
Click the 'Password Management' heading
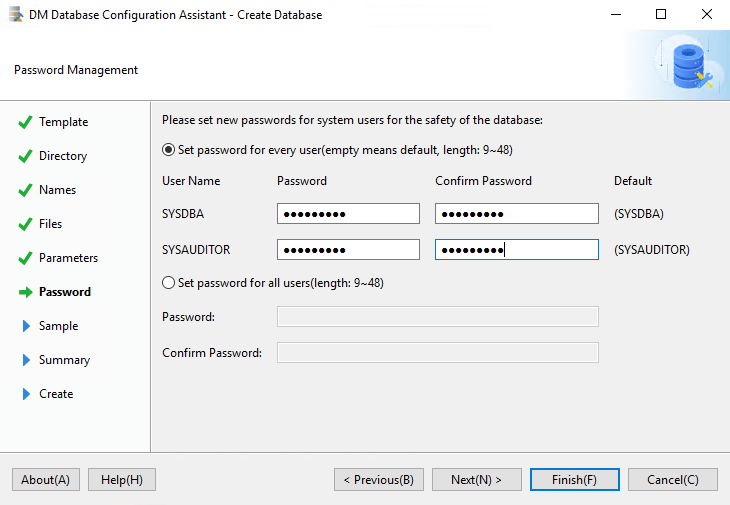tap(76, 70)
